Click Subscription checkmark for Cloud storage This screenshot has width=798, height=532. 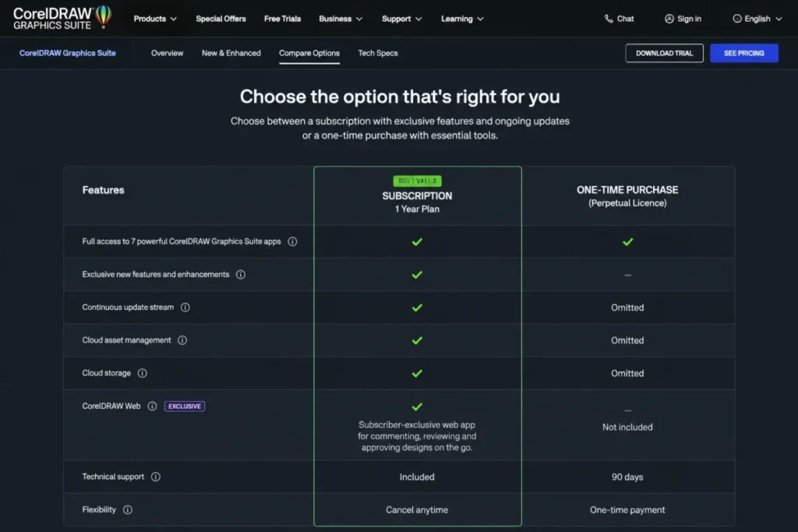click(x=417, y=373)
